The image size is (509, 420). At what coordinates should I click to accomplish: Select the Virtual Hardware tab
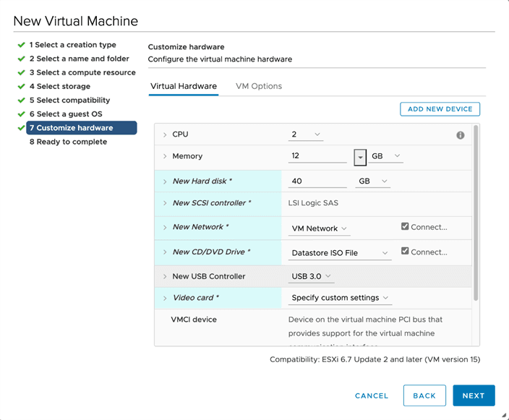(x=184, y=86)
